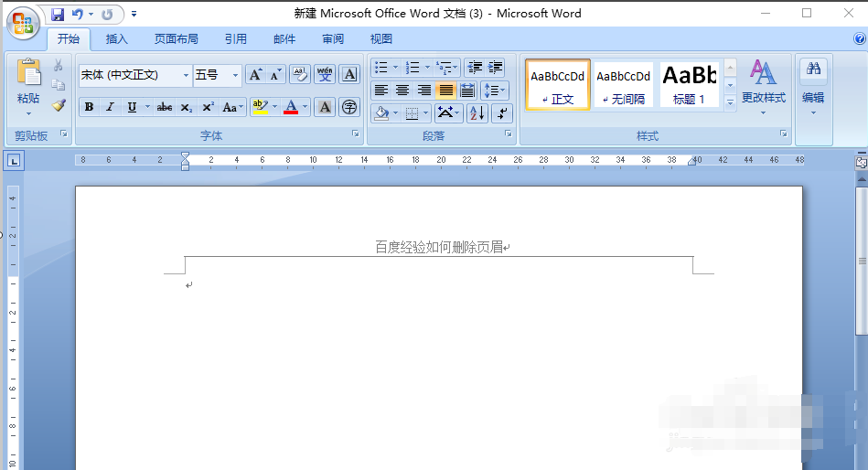This screenshot has height=470, width=868.
Task: Toggle Bold formatting
Action: [x=89, y=107]
